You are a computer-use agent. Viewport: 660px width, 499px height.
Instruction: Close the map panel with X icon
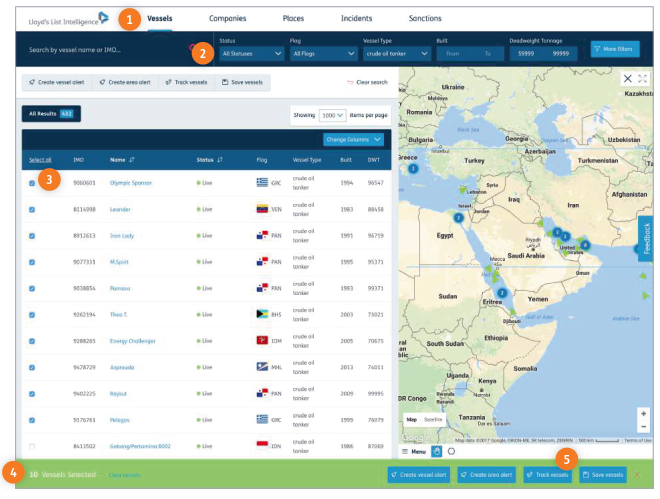(x=627, y=79)
